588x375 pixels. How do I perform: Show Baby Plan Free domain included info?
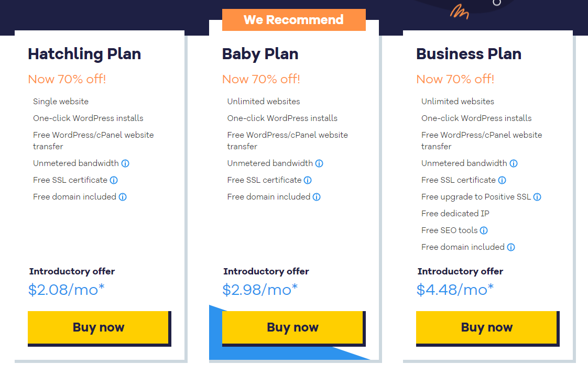pyautogui.click(x=317, y=197)
